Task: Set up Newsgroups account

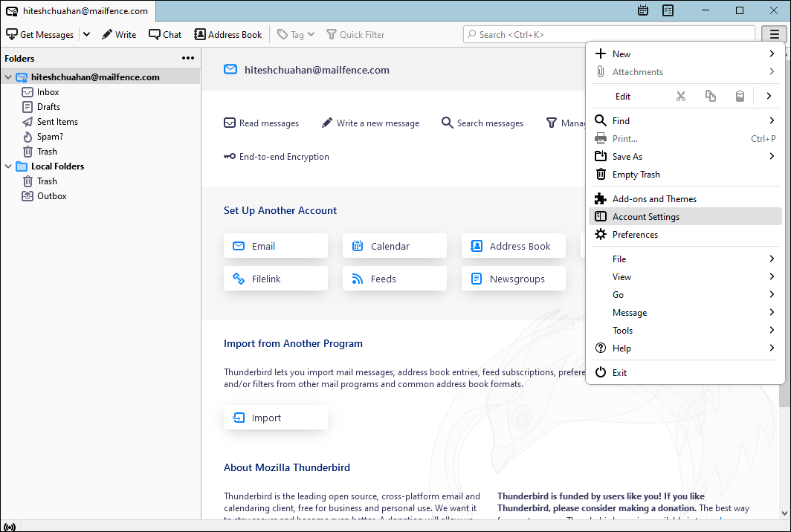Action: point(514,279)
